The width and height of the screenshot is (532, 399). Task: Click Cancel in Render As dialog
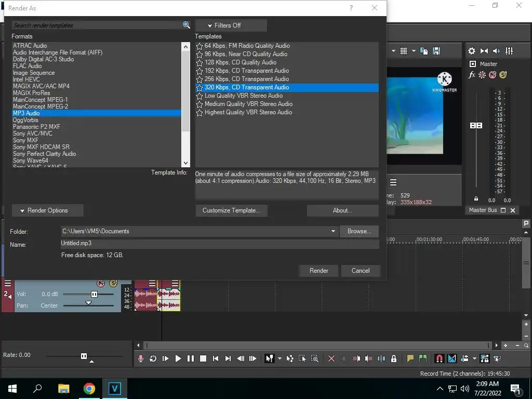[x=361, y=270]
